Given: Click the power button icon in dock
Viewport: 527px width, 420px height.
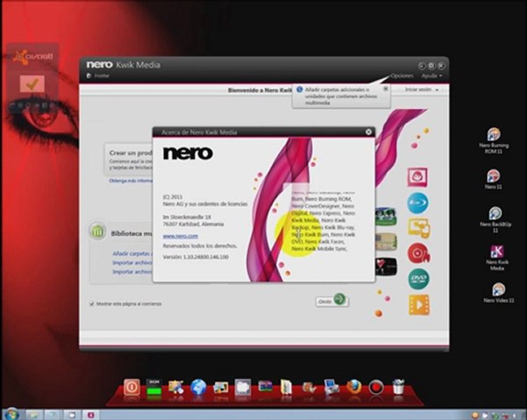Looking at the screenshot, I should tap(132, 387).
